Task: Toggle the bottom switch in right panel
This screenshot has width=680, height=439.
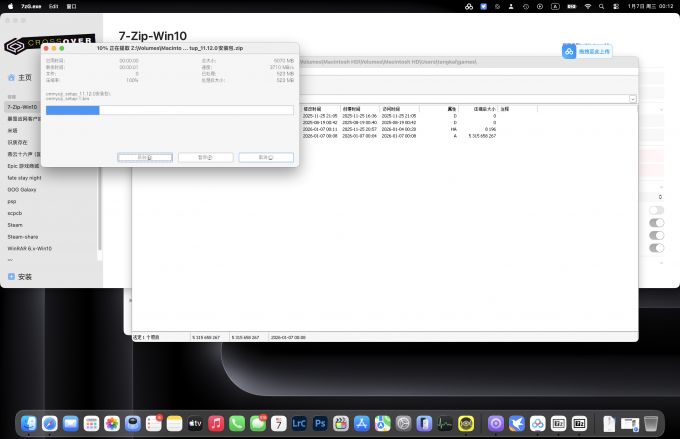Action: click(656, 248)
